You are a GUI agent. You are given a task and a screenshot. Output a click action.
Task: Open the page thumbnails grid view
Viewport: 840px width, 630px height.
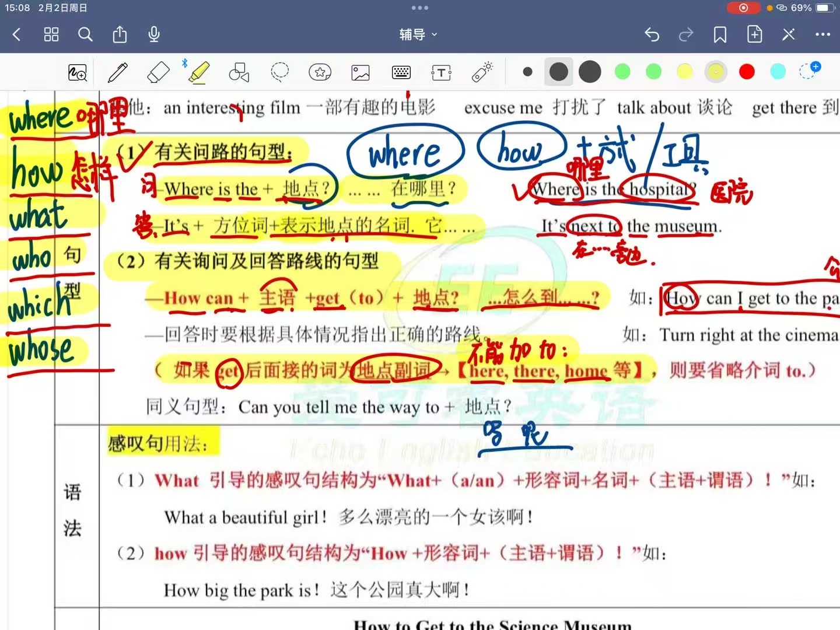coord(51,34)
